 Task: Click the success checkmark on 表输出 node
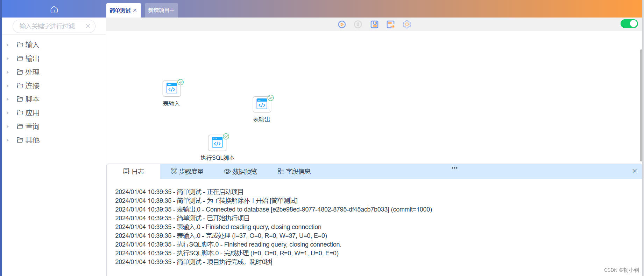pyautogui.click(x=271, y=98)
